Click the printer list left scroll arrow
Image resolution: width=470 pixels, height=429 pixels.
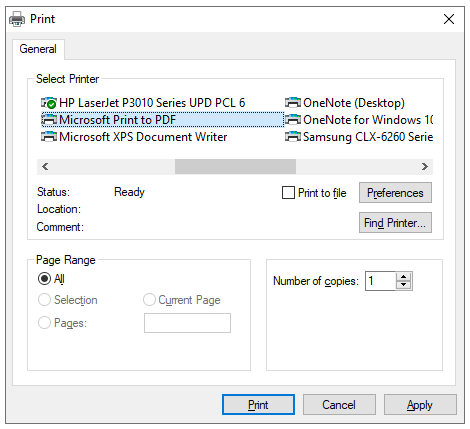pyautogui.click(x=45, y=166)
